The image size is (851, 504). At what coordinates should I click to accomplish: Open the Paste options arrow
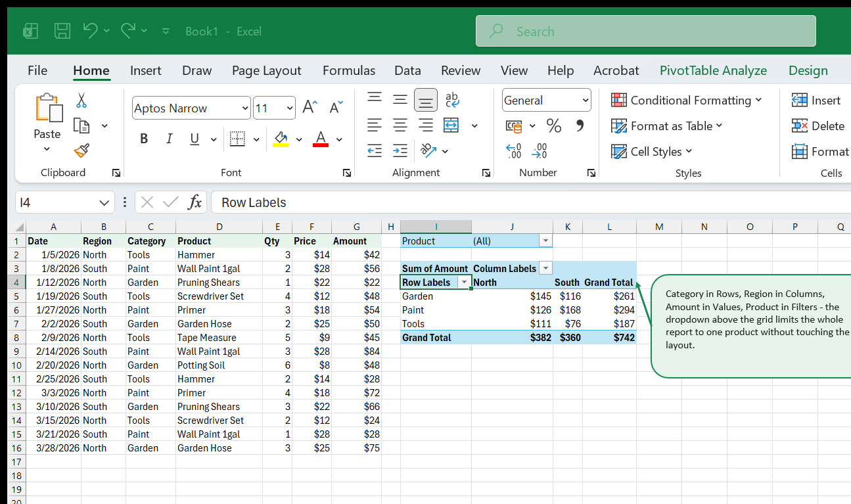[x=47, y=149]
